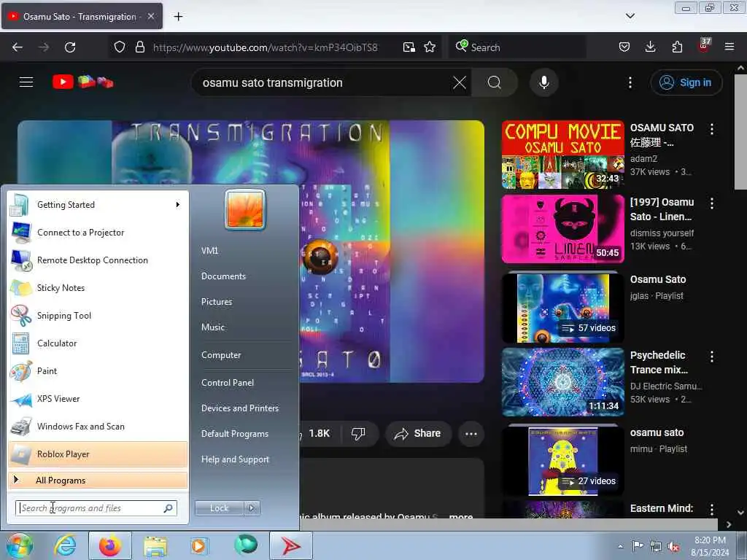Click the user account picture flower

245,209
